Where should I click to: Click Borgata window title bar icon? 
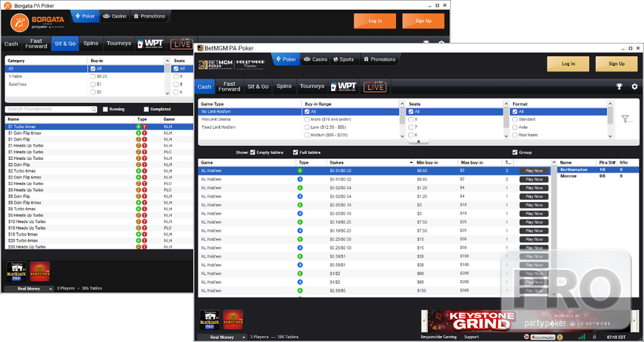7,6
